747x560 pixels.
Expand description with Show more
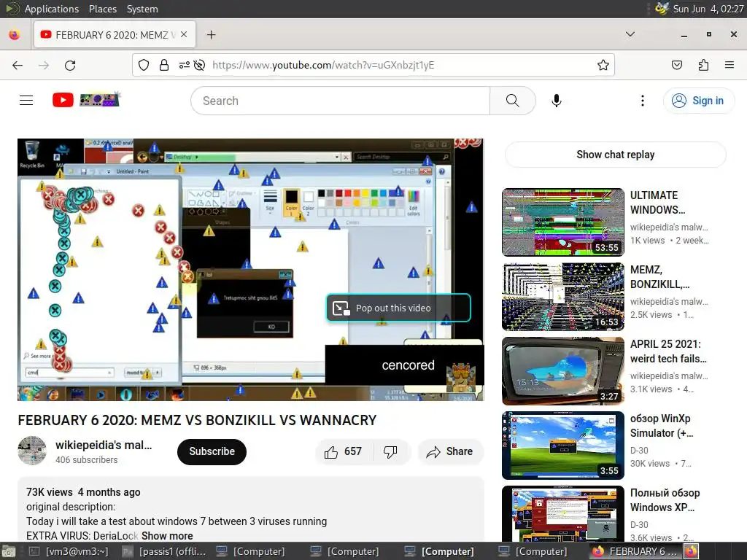[167, 536]
